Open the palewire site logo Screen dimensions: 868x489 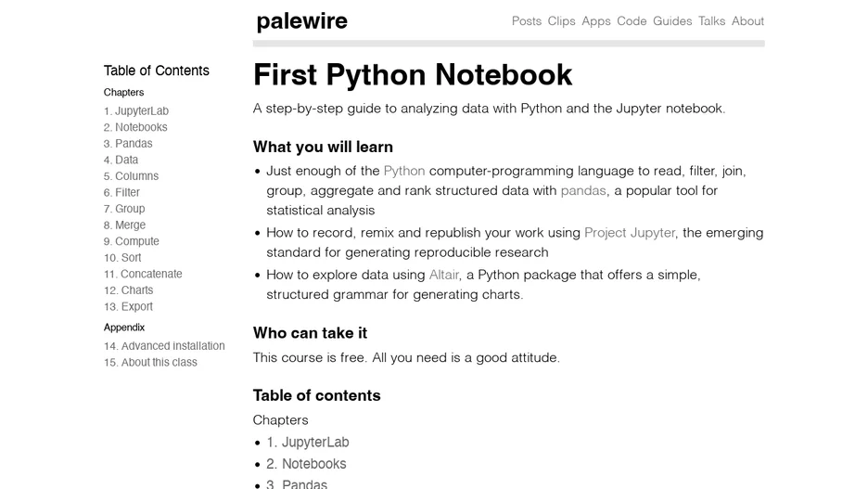pyautogui.click(x=301, y=21)
